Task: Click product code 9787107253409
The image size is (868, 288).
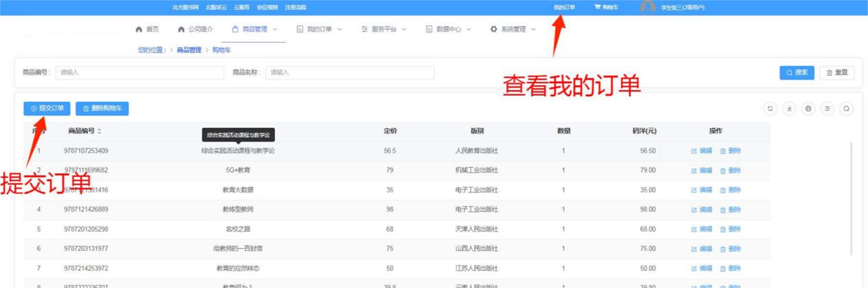Action: [86, 151]
